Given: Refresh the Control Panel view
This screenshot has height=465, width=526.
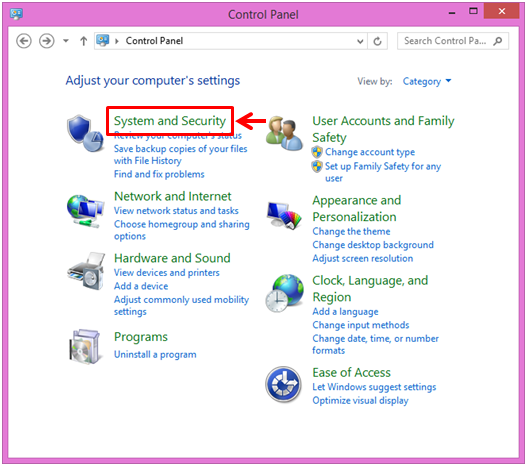Looking at the screenshot, I should pyautogui.click(x=377, y=41).
